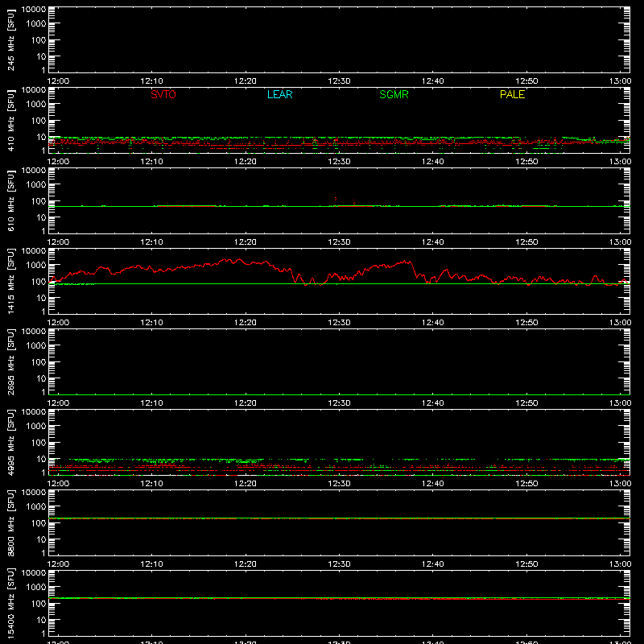Select the 15400 MHz [SFU] axis label

coord(10,603)
